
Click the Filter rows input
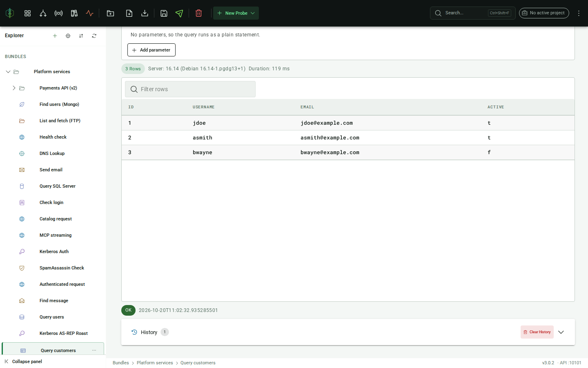190,89
